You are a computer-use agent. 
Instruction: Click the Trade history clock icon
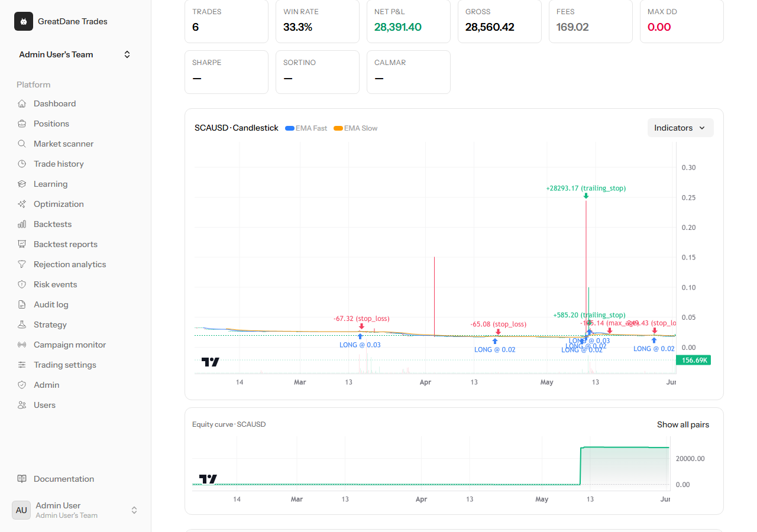tap(22, 164)
